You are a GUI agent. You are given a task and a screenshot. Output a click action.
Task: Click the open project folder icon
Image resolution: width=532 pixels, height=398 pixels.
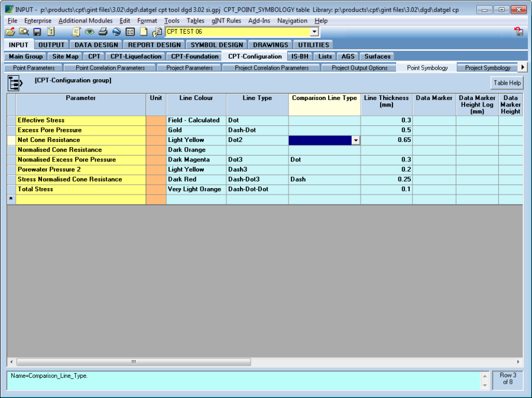(10, 32)
